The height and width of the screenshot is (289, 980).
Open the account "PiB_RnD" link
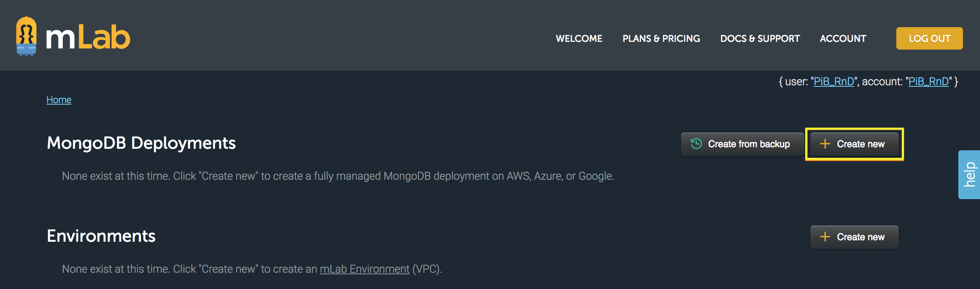tap(928, 82)
